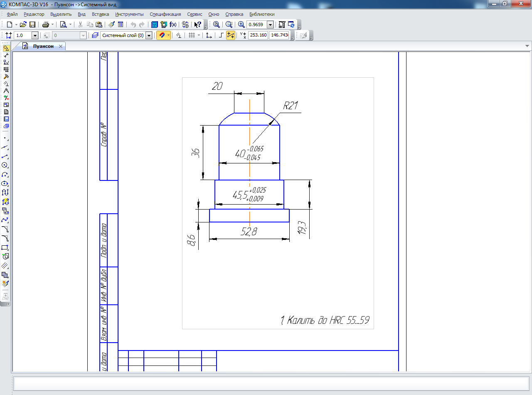Expand the Системный слой (0) layer dropdown
The width and height of the screenshot is (532, 395).
pos(149,35)
